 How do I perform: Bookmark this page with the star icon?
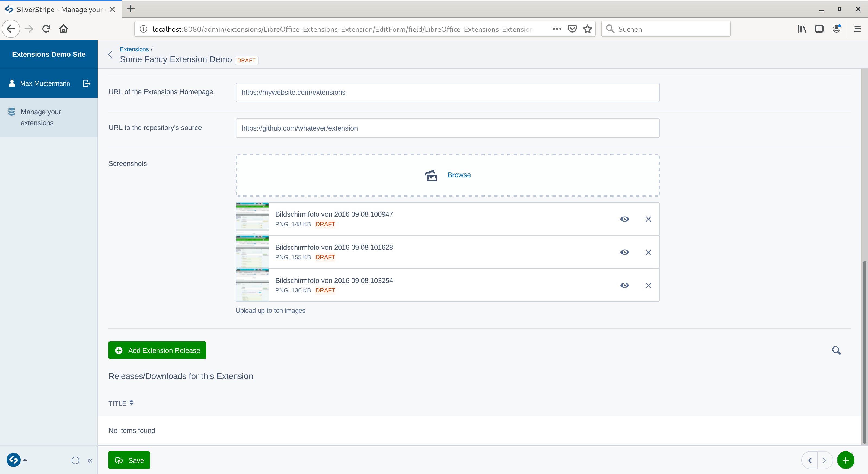pyautogui.click(x=587, y=29)
